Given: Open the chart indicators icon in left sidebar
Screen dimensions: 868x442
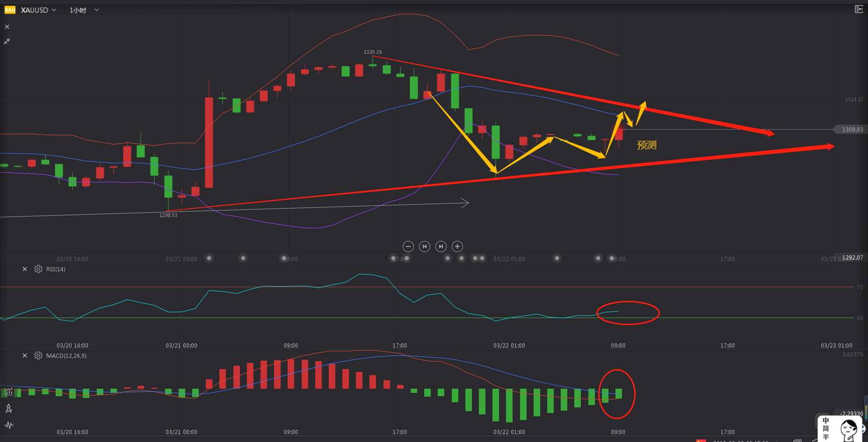Looking at the screenshot, I should tap(9, 391).
